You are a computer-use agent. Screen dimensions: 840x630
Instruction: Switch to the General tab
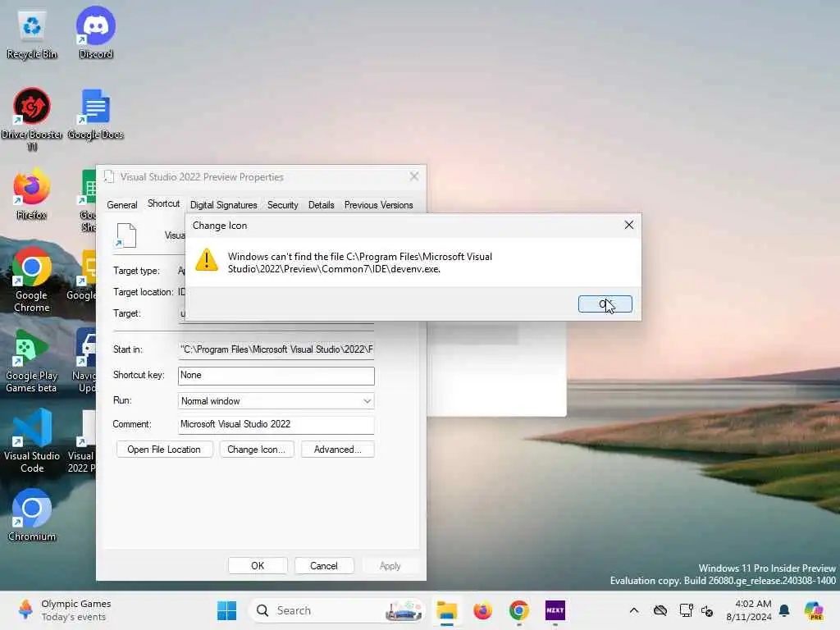click(122, 204)
